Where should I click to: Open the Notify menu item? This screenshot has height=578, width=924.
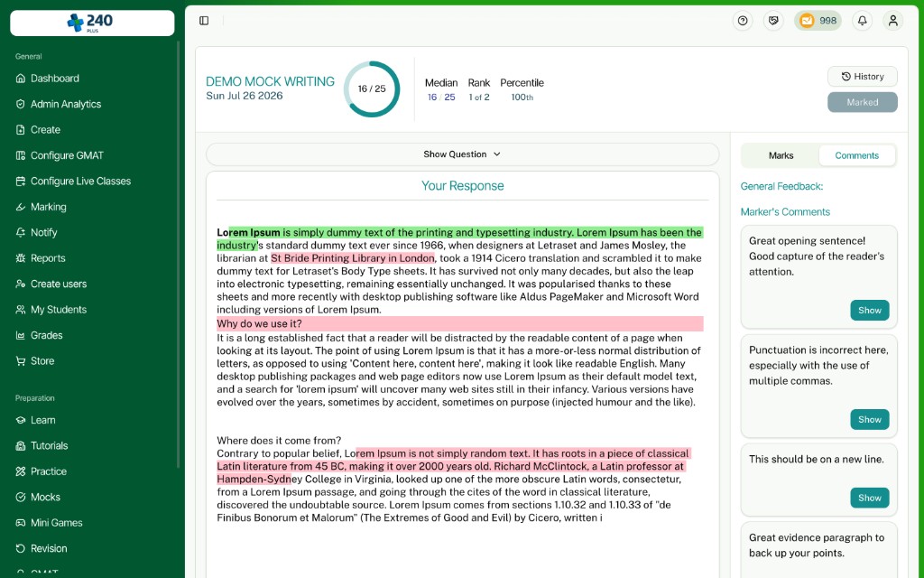coord(43,232)
